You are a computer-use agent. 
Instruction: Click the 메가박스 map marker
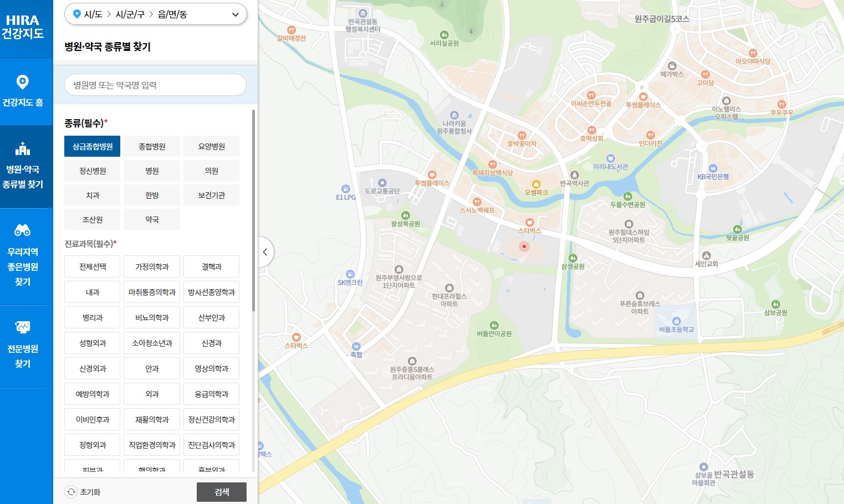(672, 66)
